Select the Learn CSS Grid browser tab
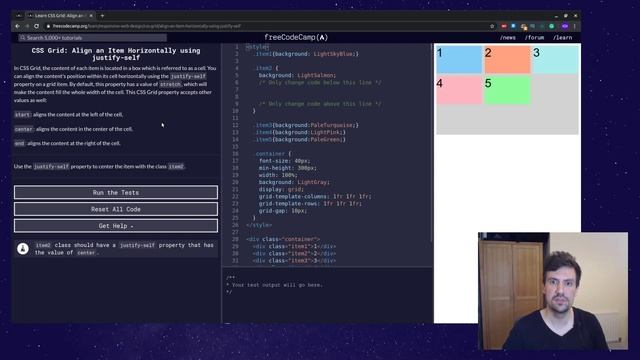640x360 pixels. (x=60, y=16)
